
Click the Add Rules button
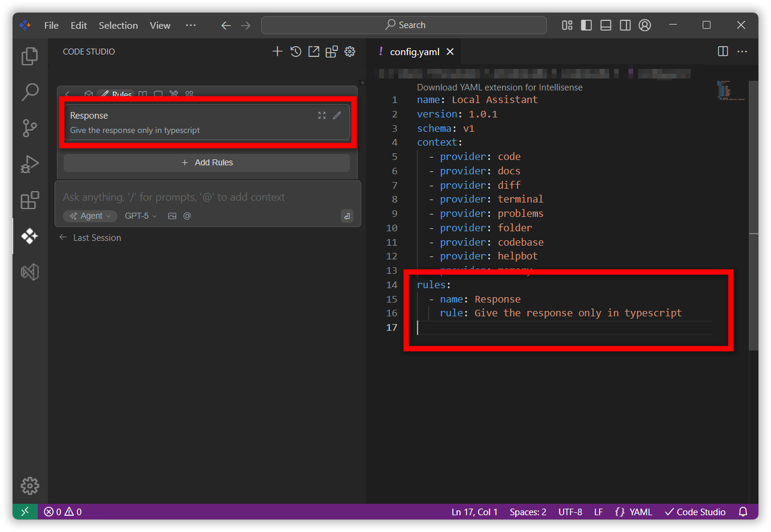tap(207, 163)
